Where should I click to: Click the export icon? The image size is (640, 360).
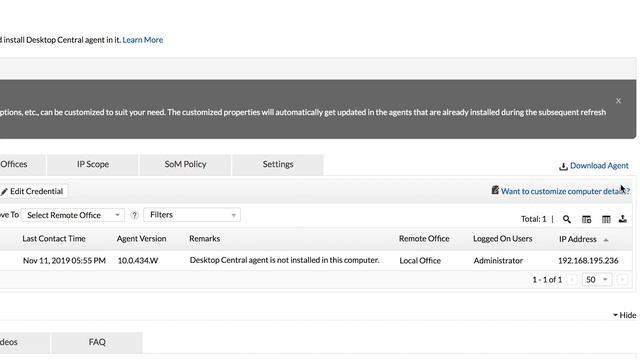click(622, 219)
